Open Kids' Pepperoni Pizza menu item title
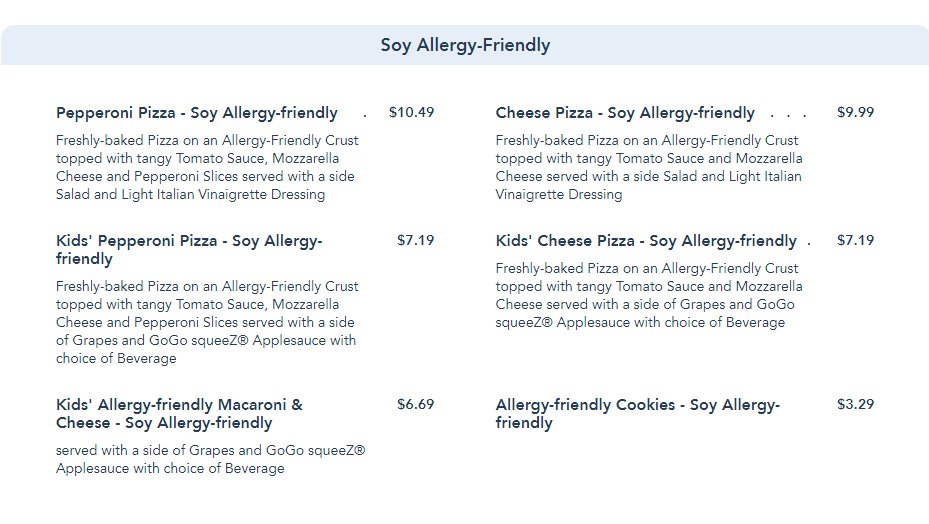The width and height of the screenshot is (929, 524). [189, 250]
